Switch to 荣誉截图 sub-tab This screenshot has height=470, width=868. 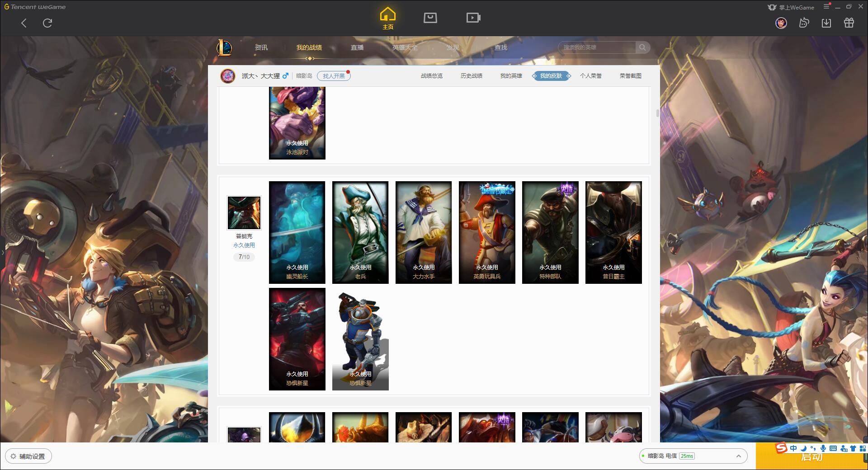(x=631, y=76)
